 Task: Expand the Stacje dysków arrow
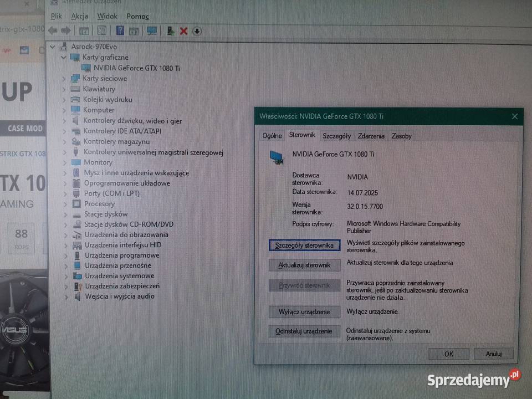click(65, 214)
